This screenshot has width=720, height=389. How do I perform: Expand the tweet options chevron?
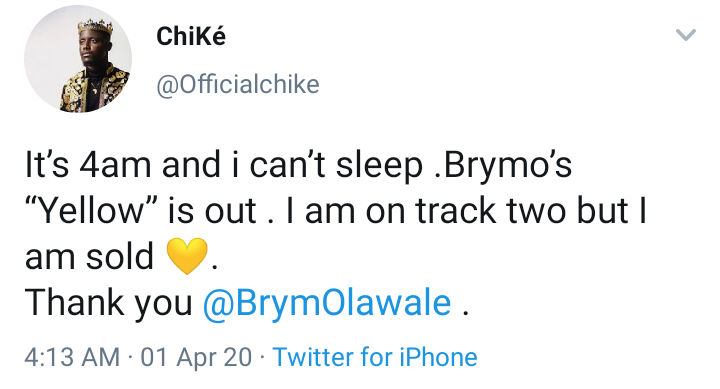tap(686, 35)
